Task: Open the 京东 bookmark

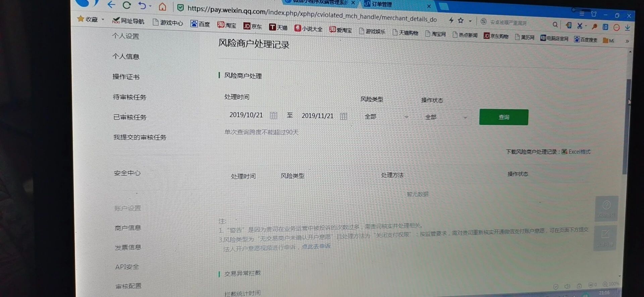Action: (x=253, y=26)
